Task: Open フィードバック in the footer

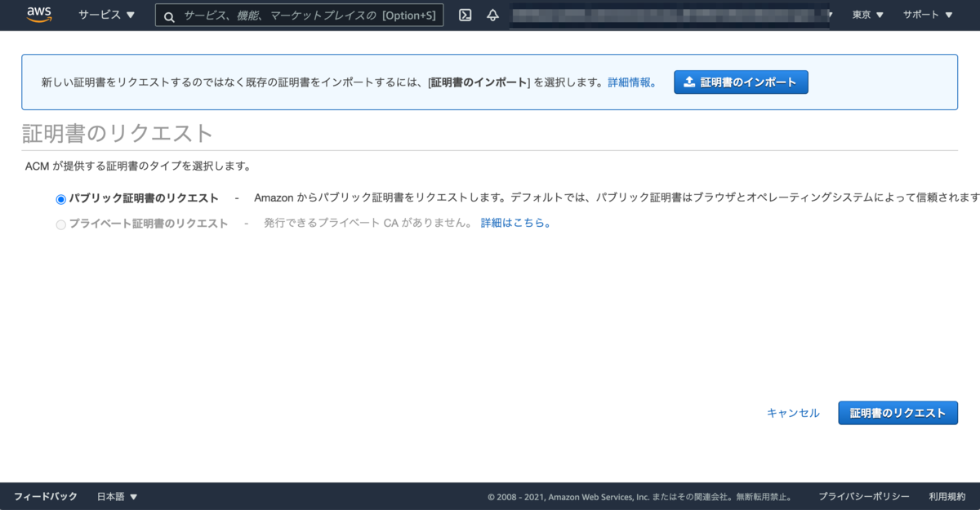Action: [46, 496]
